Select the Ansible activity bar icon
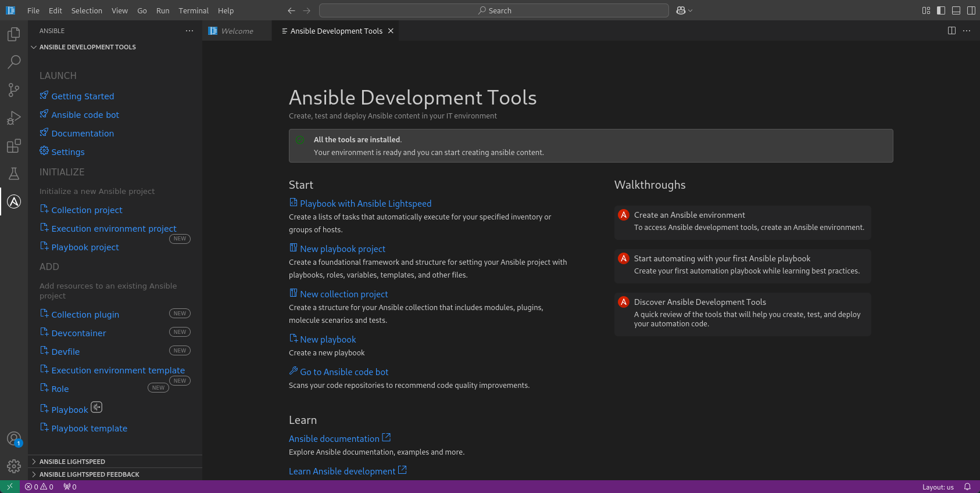Viewport: 980px width, 493px height. 14,201
